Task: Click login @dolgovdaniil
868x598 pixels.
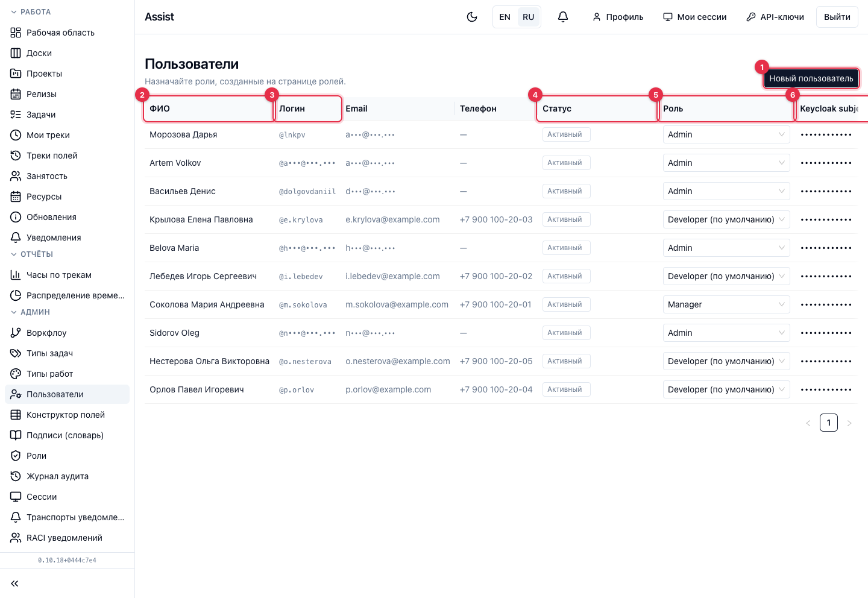Action: pyautogui.click(x=307, y=192)
